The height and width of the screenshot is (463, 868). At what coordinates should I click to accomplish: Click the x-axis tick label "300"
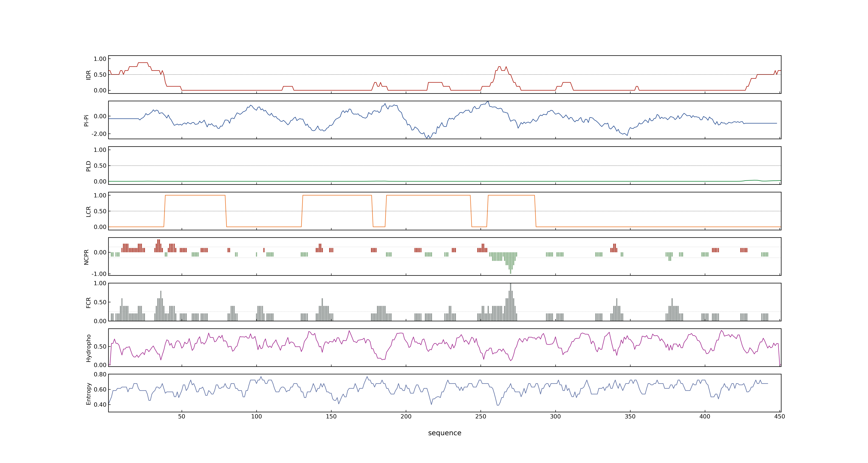click(x=555, y=416)
